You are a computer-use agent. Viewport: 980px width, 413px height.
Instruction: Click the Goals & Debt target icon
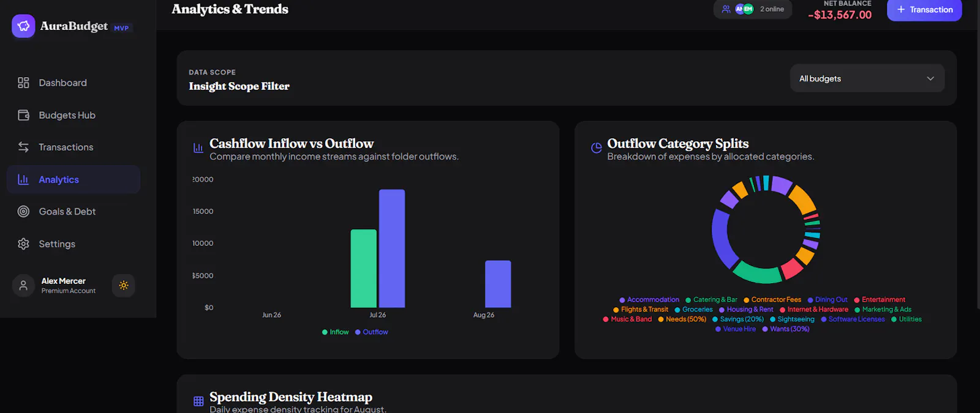23,211
